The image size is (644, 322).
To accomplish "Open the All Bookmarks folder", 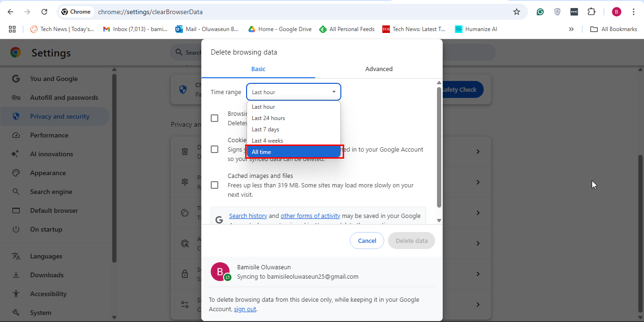I will point(614,29).
